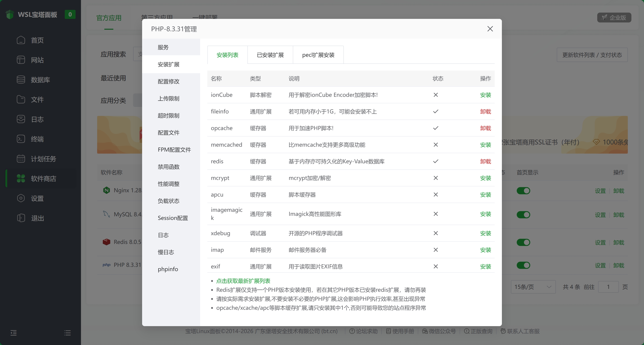Screen dimensions: 644x345
Task: Select 安装扩展 in dialog menu
Action: pyautogui.click(x=171, y=64)
